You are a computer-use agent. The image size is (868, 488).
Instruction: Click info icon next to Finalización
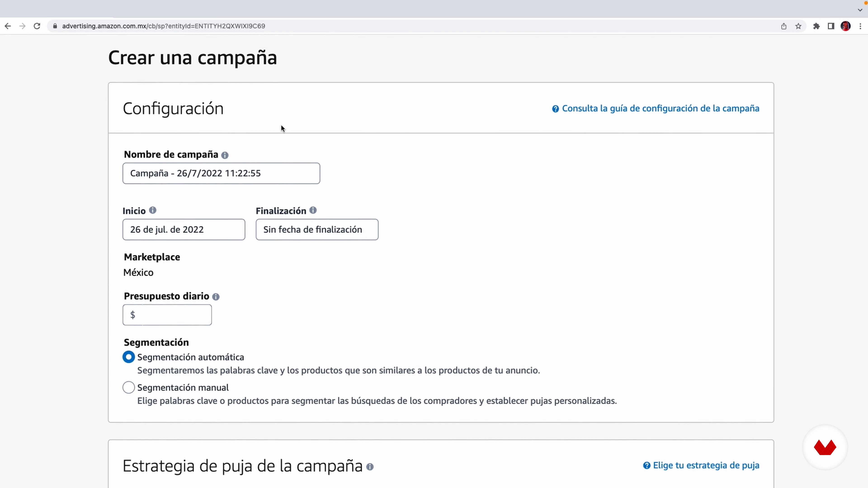click(x=313, y=210)
